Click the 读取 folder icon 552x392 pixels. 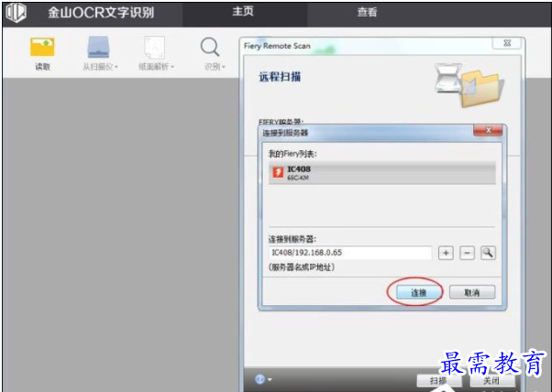coord(42,47)
